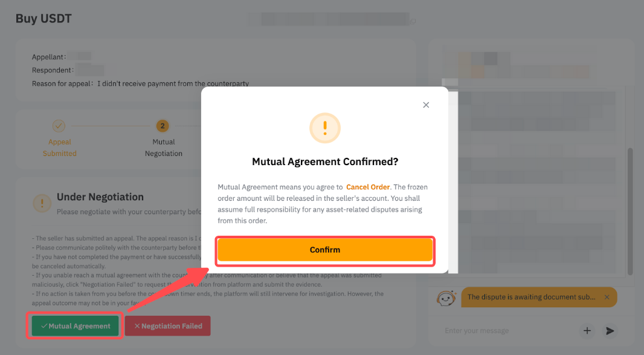Image resolution: width=644 pixels, height=355 pixels.
Task: Confirm the mutual agreement dialog
Action: [x=325, y=250]
